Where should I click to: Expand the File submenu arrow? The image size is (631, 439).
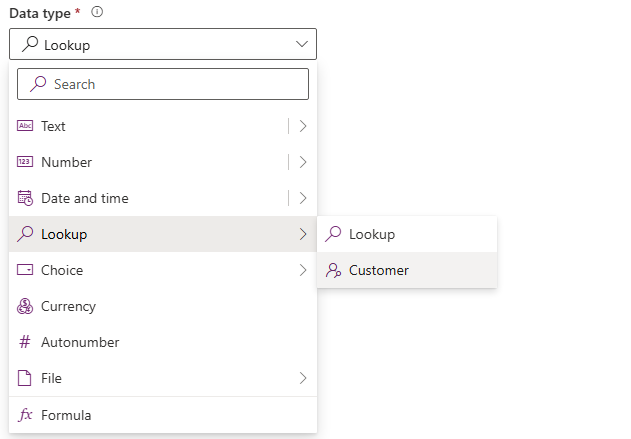tap(302, 378)
